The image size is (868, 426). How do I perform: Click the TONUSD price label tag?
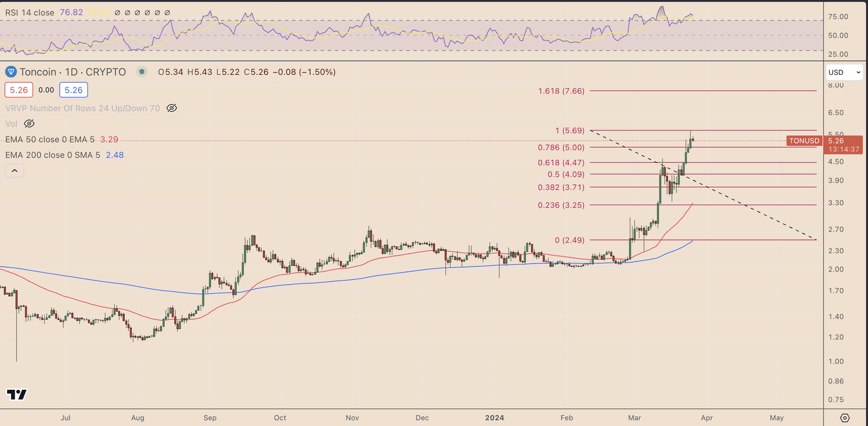click(x=804, y=141)
